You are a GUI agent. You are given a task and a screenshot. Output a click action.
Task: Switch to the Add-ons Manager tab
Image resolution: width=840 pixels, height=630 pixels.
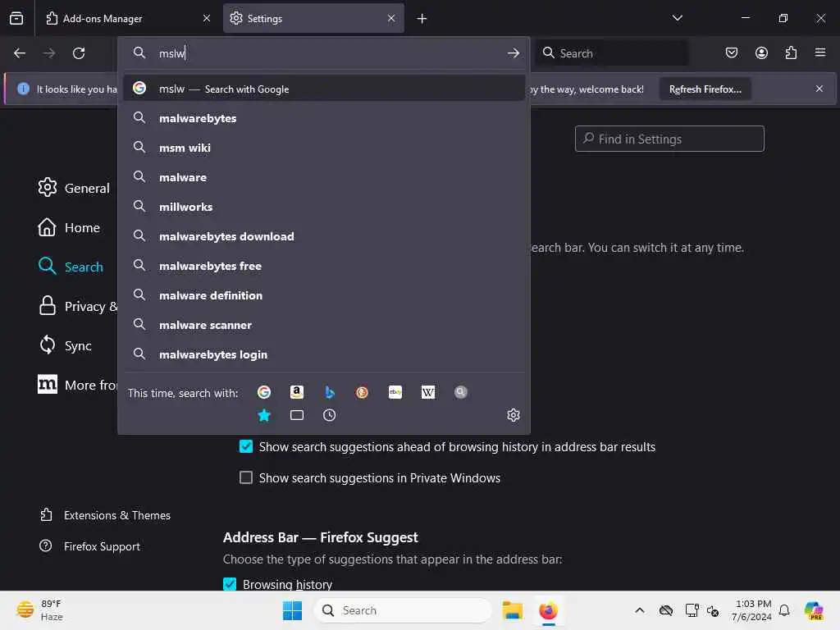[123, 19]
